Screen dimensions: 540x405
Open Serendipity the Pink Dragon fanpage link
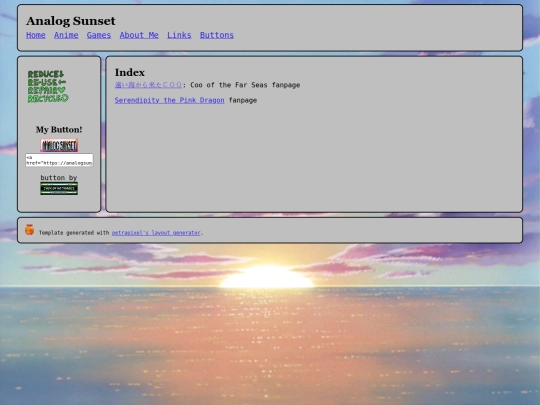click(x=169, y=100)
